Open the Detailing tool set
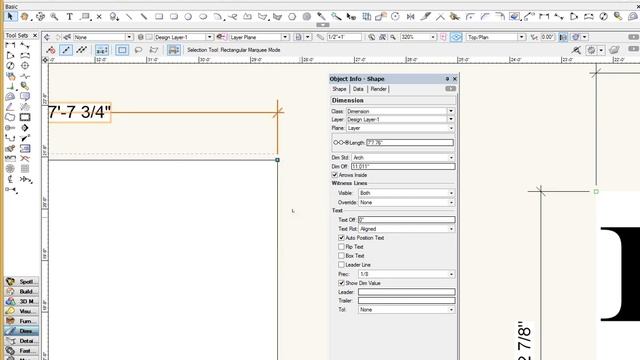 tap(22, 341)
